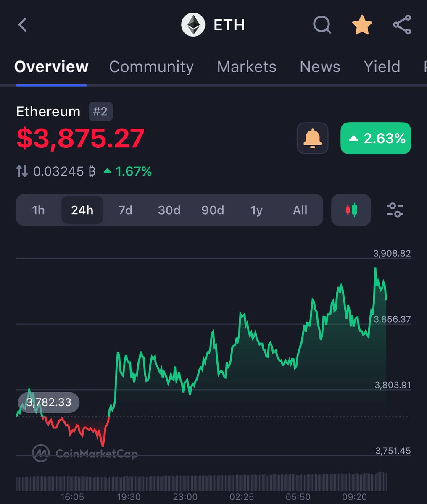Tap the volume bars under the chart

(201, 482)
